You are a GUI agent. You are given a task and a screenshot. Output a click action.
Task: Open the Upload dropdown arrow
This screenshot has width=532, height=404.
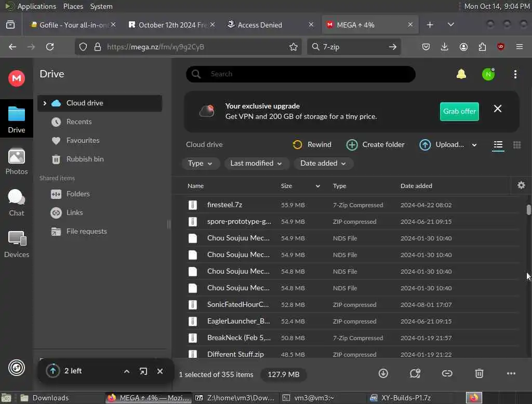pyautogui.click(x=474, y=145)
